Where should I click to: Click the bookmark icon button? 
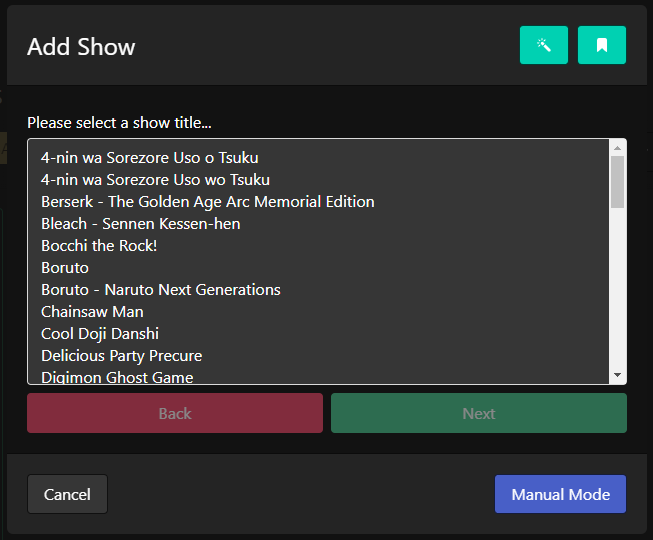click(x=602, y=45)
